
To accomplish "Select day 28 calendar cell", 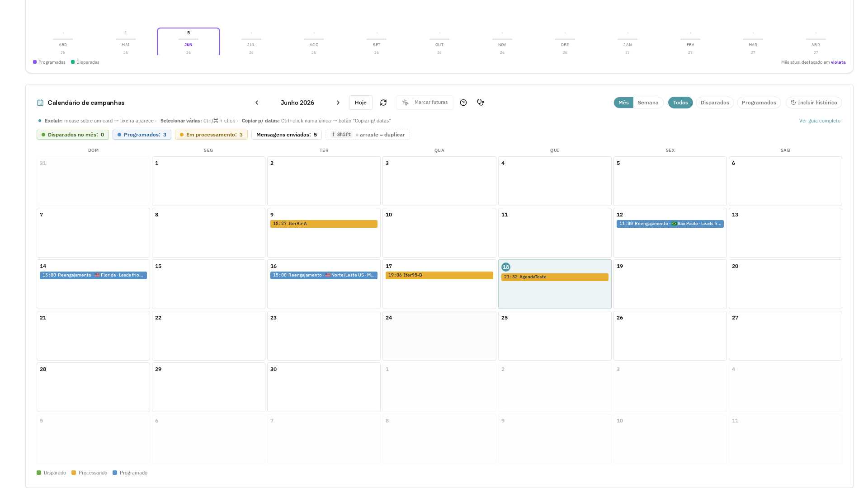I will pos(93,387).
